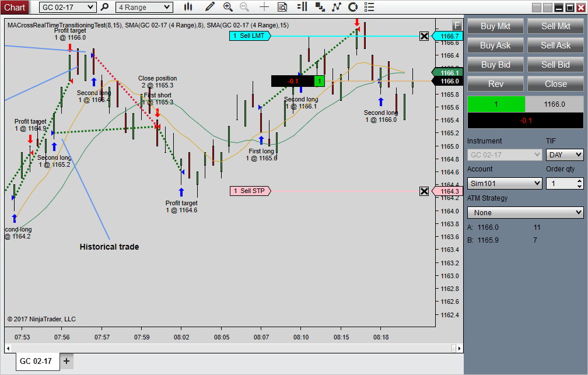Open the Chart menu

(x=15, y=7)
